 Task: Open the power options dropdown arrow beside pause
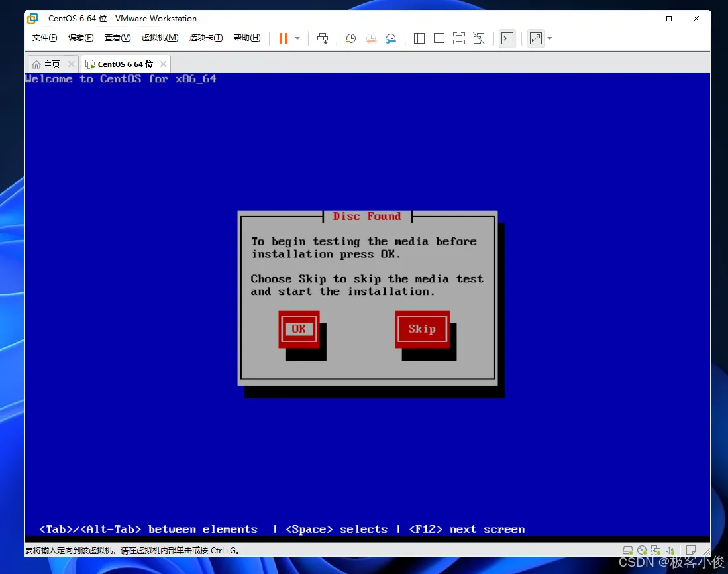(297, 38)
